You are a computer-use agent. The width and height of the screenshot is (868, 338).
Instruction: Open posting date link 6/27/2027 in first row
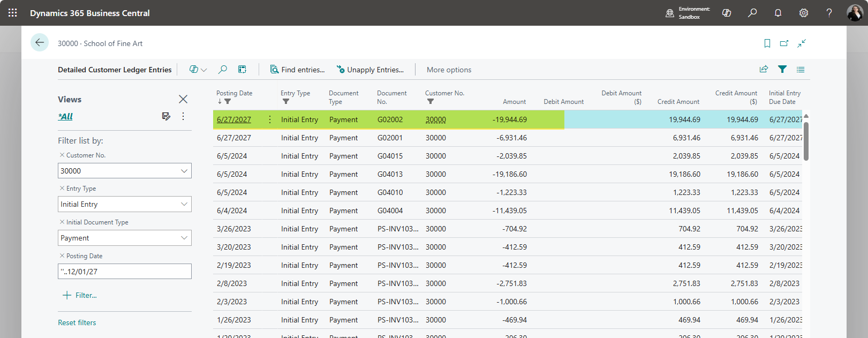pyautogui.click(x=234, y=119)
